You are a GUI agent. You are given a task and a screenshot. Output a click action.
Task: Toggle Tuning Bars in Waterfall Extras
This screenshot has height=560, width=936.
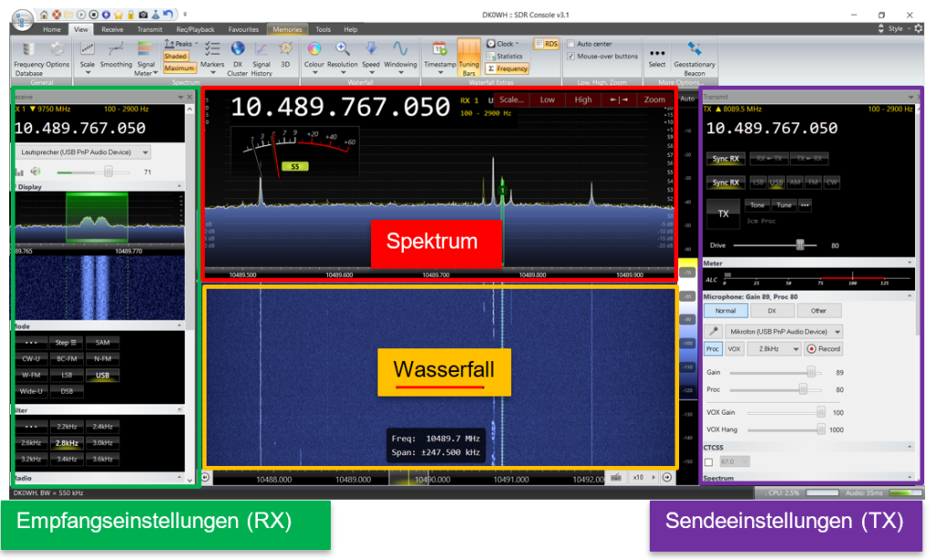(x=469, y=58)
